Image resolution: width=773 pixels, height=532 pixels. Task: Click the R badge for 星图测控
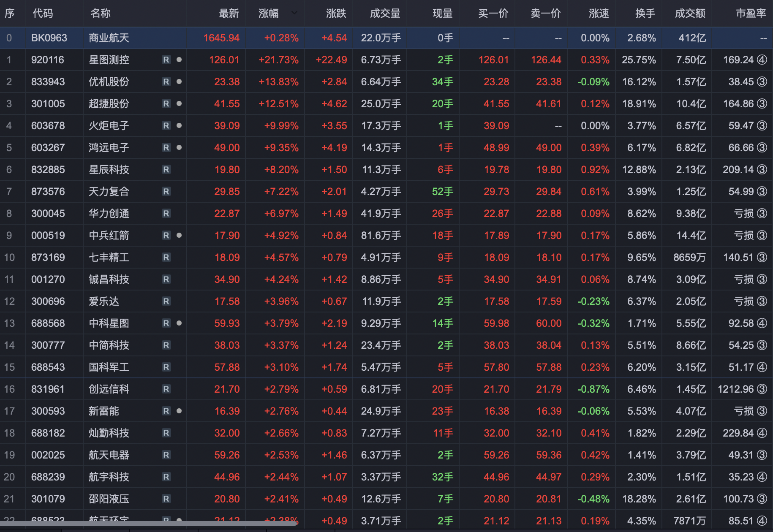click(x=166, y=60)
